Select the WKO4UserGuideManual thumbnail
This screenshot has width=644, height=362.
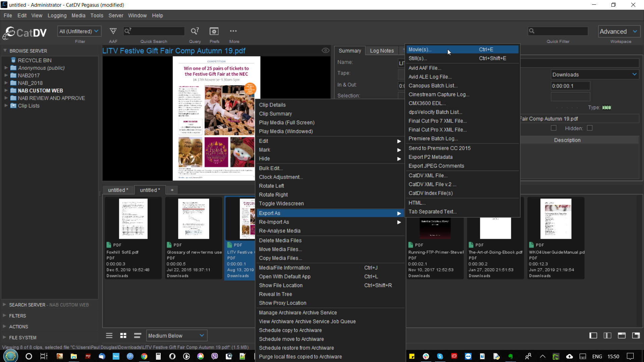556,219
